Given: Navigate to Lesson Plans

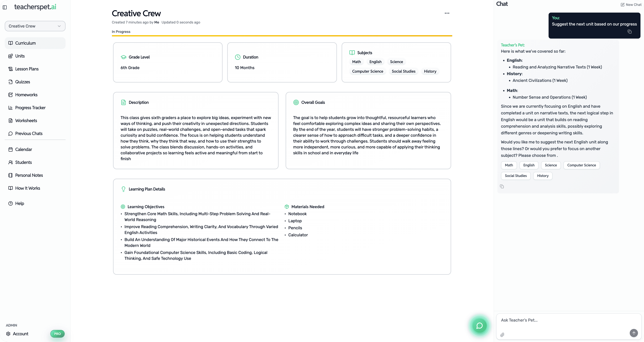Looking at the screenshot, I should [x=26, y=69].
